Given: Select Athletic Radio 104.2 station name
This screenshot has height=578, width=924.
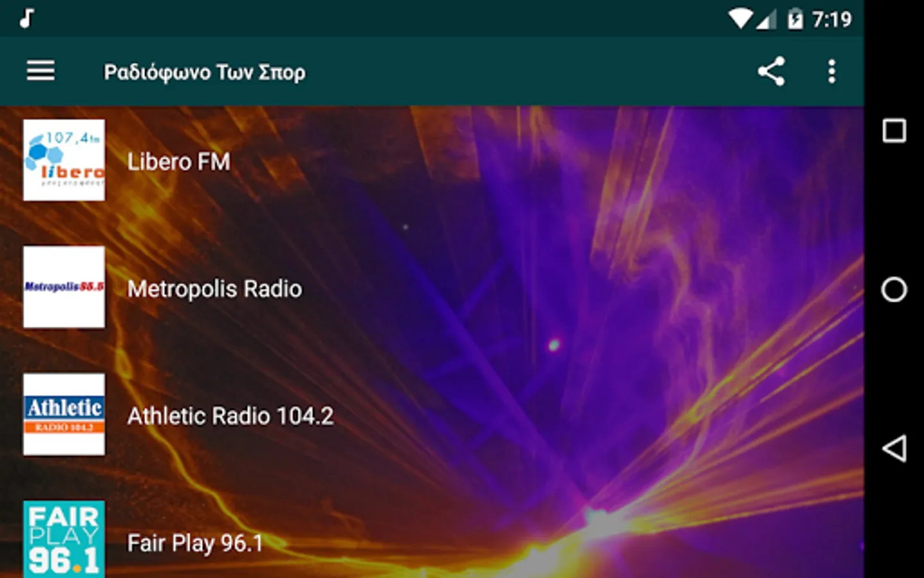Looking at the screenshot, I should point(230,416).
